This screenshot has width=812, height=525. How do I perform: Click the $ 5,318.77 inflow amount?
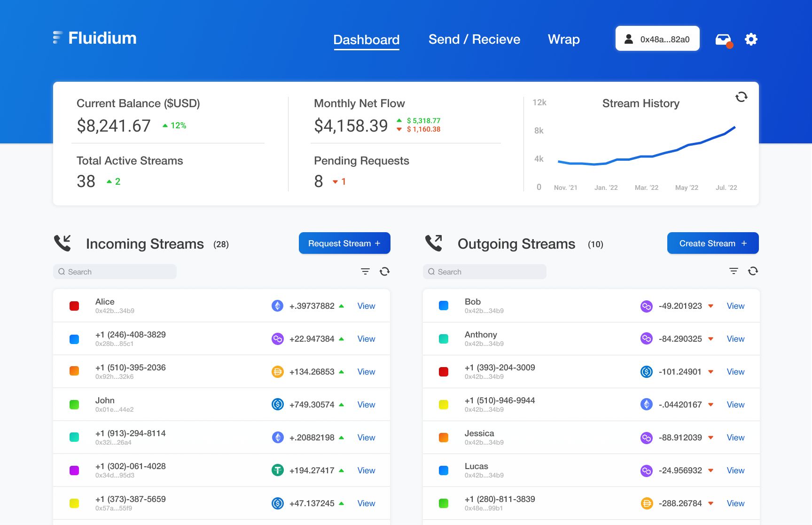pos(423,121)
